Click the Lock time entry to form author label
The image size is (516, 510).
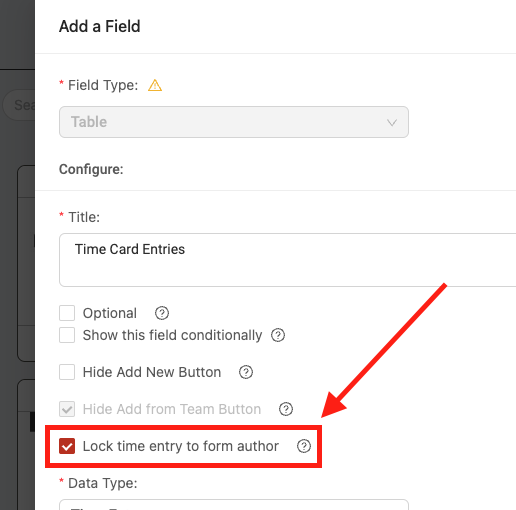pos(181,446)
